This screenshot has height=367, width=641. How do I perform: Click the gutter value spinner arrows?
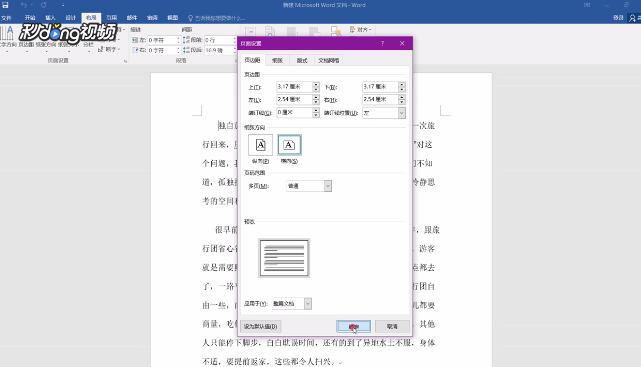[x=316, y=112]
